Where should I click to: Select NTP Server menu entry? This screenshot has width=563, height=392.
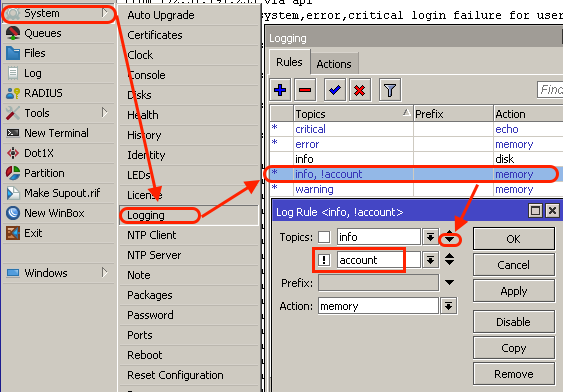[189, 255]
